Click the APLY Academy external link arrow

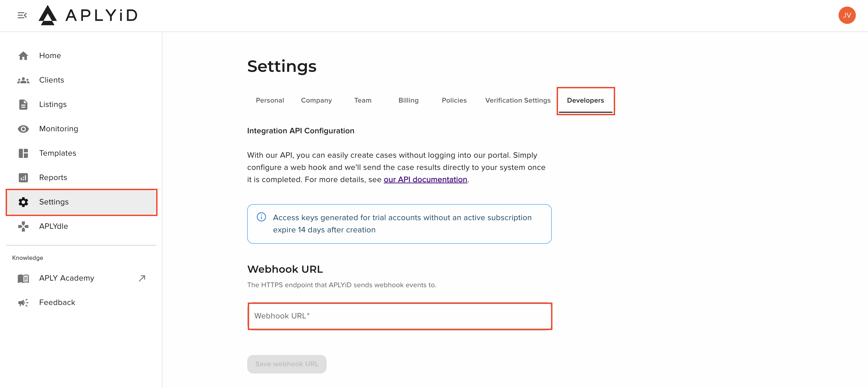point(142,278)
